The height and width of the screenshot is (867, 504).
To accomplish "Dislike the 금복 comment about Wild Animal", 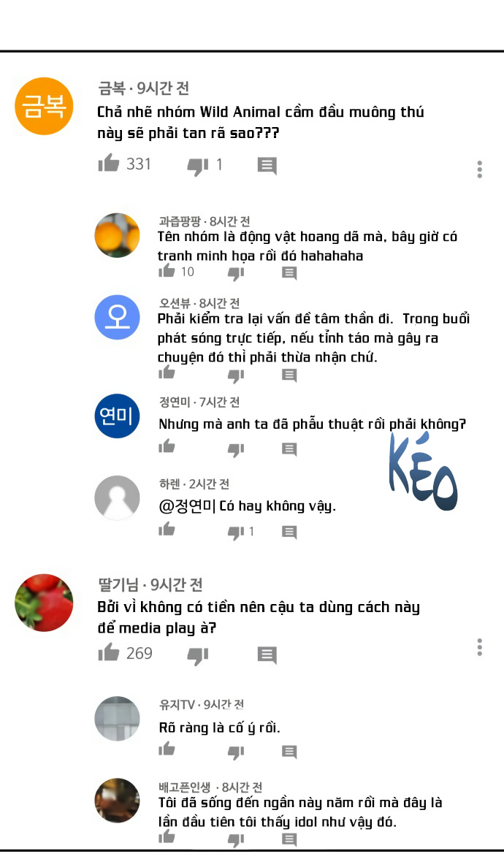I will [x=197, y=166].
